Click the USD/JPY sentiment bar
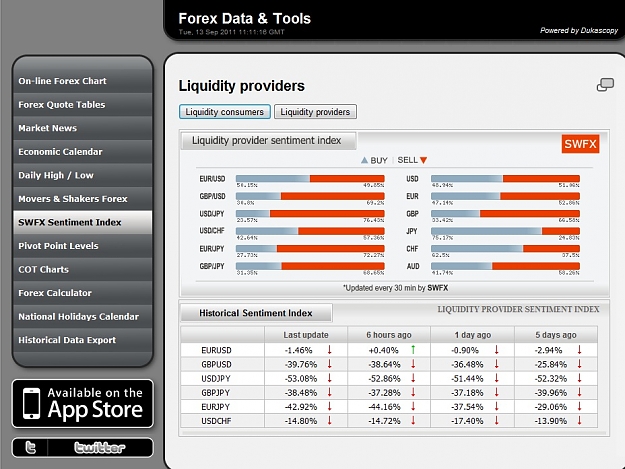This screenshot has height=469, width=625. (x=310, y=214)
